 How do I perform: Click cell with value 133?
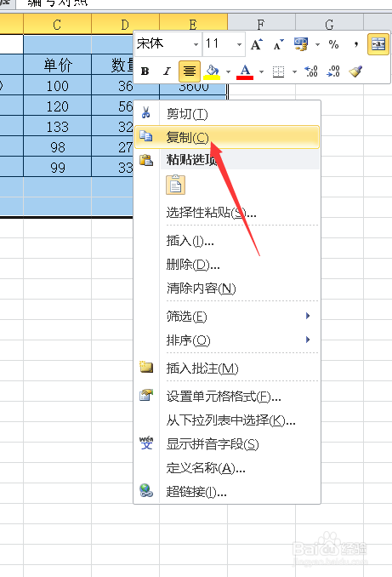(x=57, y=126)
